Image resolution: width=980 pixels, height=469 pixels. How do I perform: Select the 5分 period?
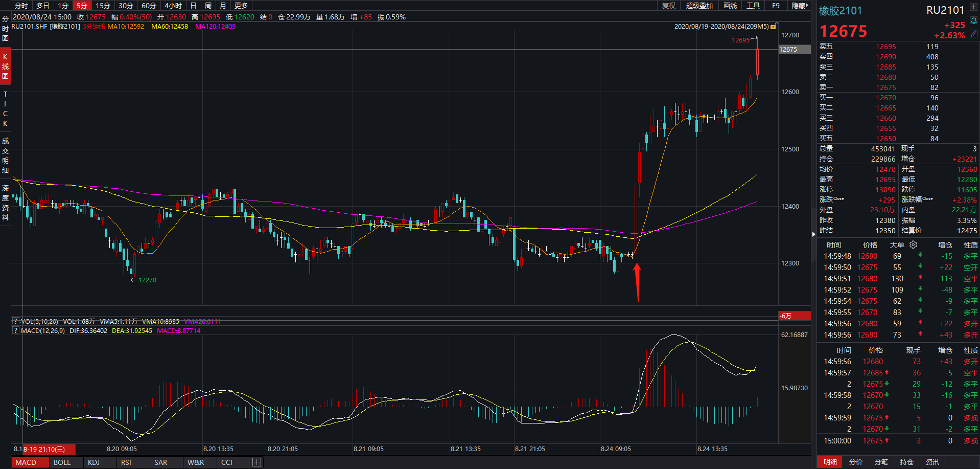click(82, 6)
